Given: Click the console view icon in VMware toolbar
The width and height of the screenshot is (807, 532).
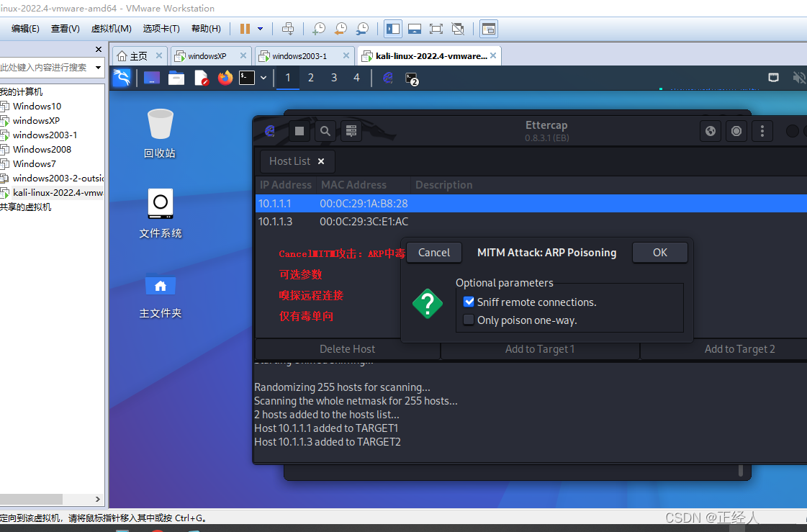Looking at the screenshot, I should tap(415, 29).
